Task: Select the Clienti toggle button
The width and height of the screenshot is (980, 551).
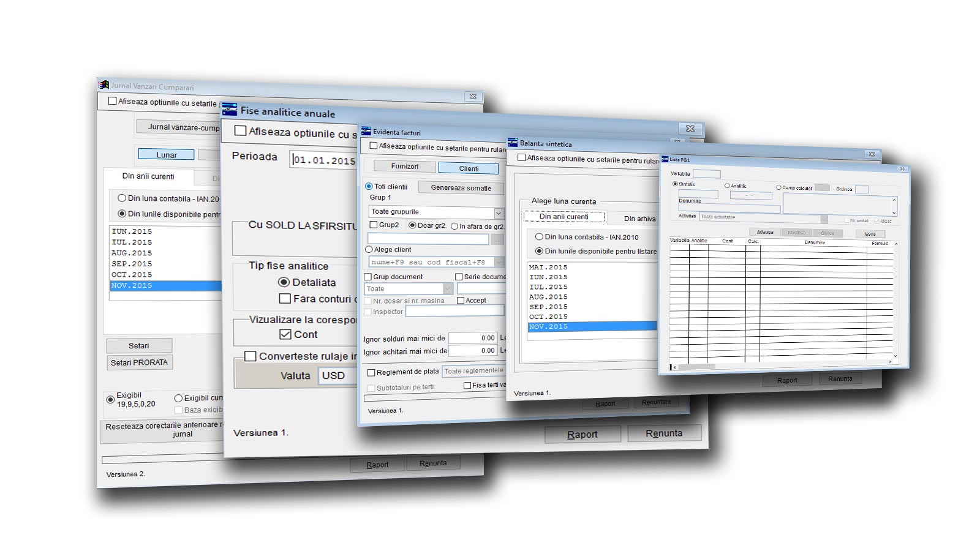Action: tap(469, 168)
